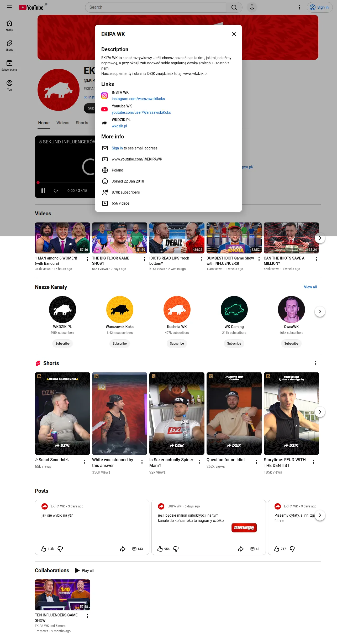Focus the Search input field
The height and width of the screenshot is (644, 337).
click(x=156, y=7)
